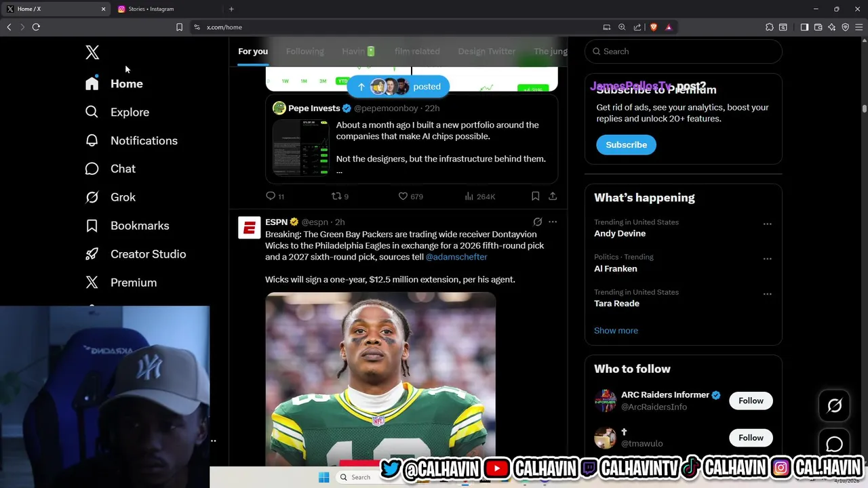
Task: Open the Andy Devine trending topic
Action: pyautogui.click(x=620, y=233)
